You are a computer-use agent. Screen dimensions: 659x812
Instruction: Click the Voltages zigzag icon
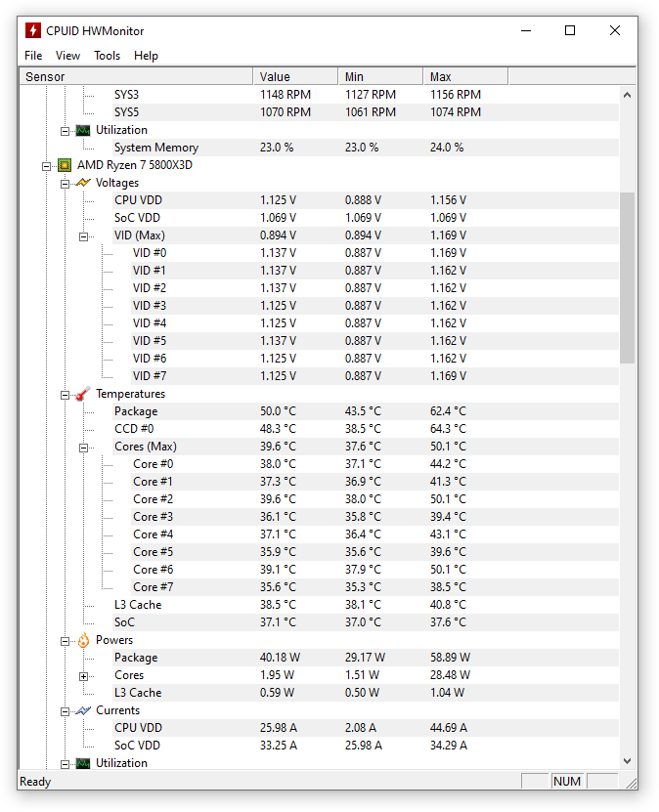point(83,183)
